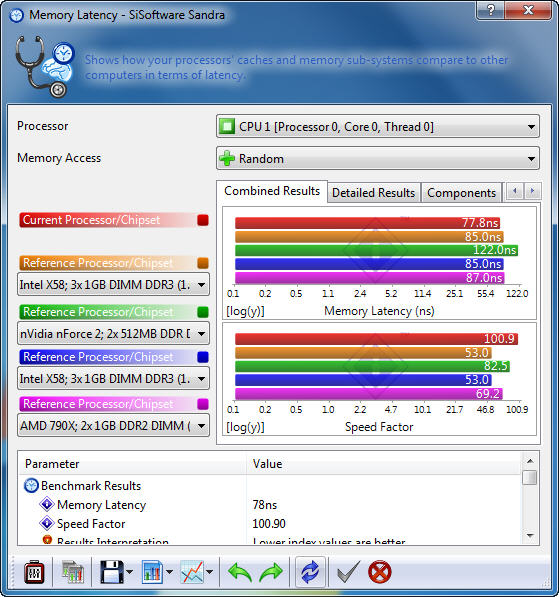Screen dimensions: 559x597
Task: Cancel with the red X circle icon
Action: 380,572
